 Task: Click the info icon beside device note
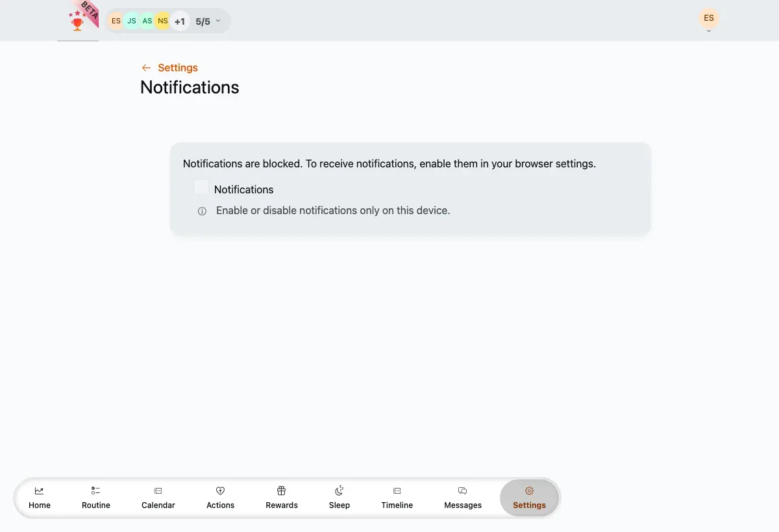pyautogui.click(x=202, y=211)
